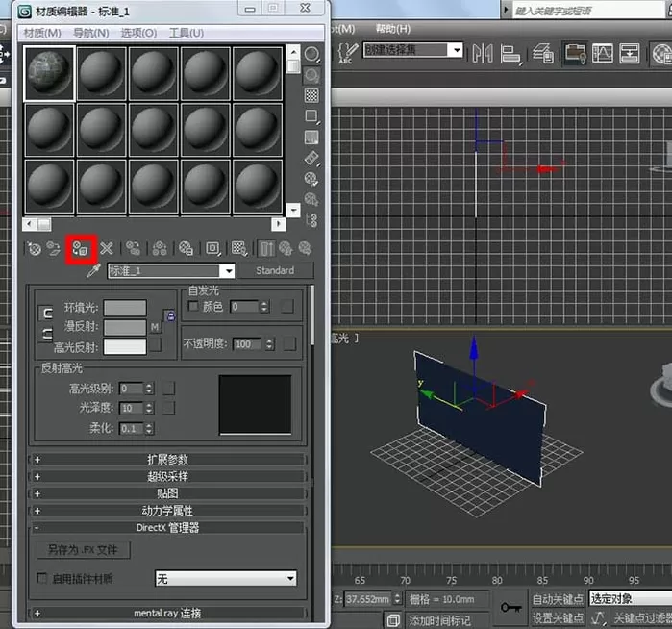Click 漫反射 diffuse color swatch
This screenshot has height=629, width=672.
125,328
